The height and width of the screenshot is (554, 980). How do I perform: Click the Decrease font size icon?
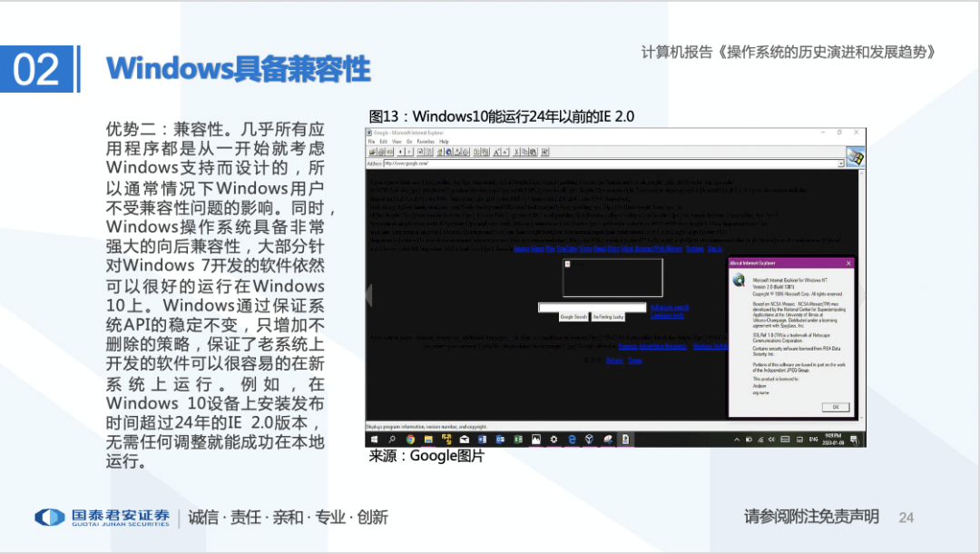[505, 152]
